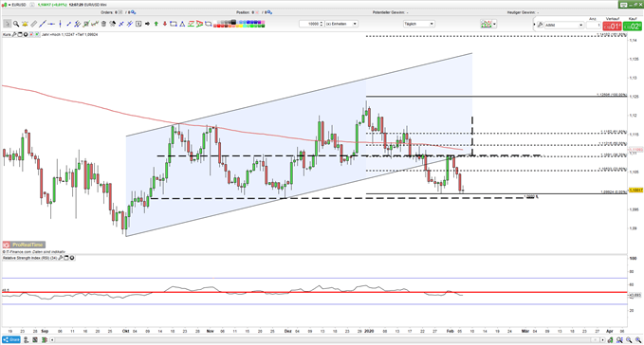Click the quantity 10000 input field
644x345 pixels.
point(311,24)
